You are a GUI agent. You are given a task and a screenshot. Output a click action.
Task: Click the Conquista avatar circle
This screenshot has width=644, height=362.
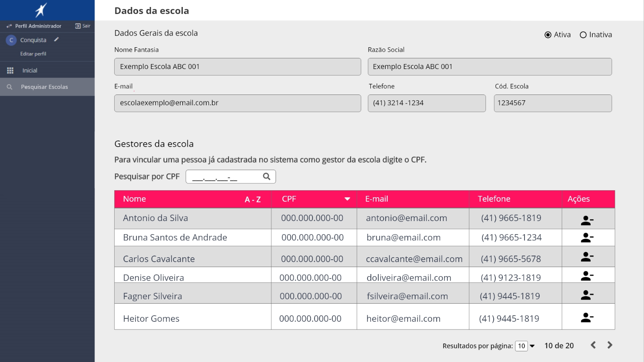click(x=11, y=40)
